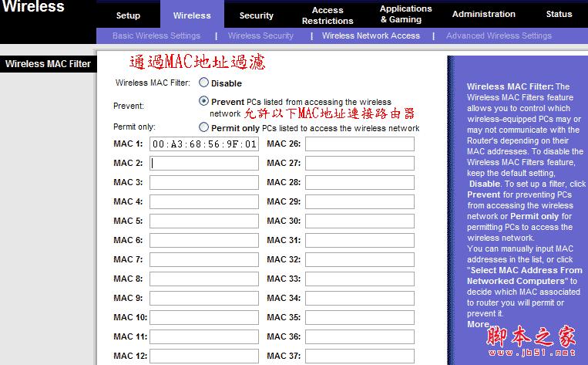588x365 pixels.
Task: Click the MAC 36 input field
Action: click(360, 336)
